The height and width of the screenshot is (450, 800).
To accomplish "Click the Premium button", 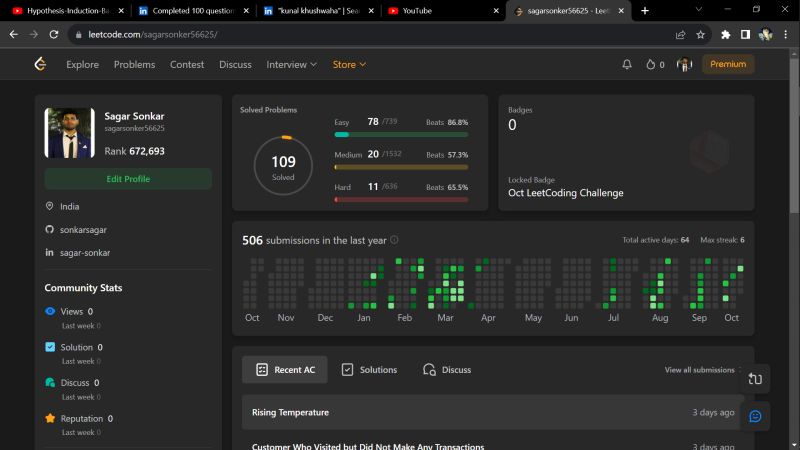I will 728,64.
